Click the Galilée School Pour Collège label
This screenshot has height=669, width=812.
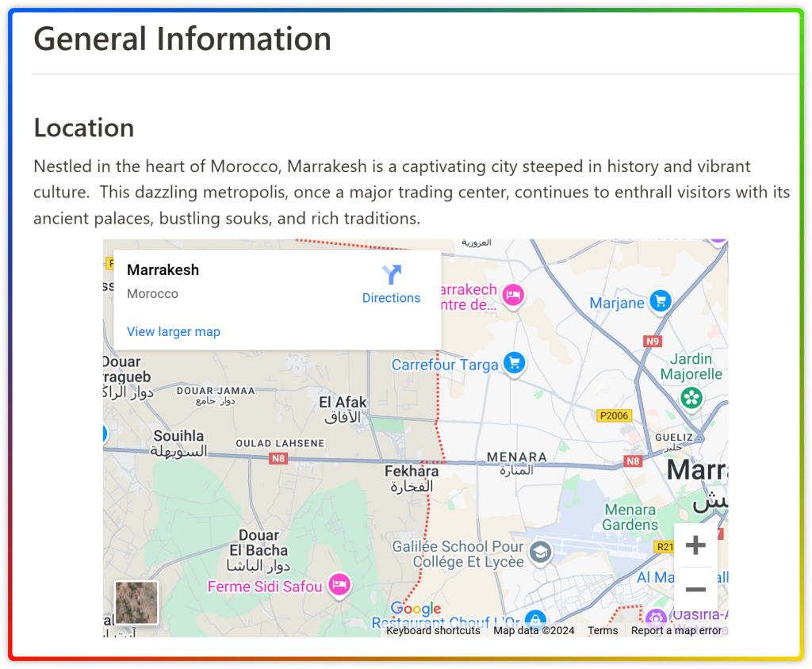pyautogui.click(x=458, y=554)
